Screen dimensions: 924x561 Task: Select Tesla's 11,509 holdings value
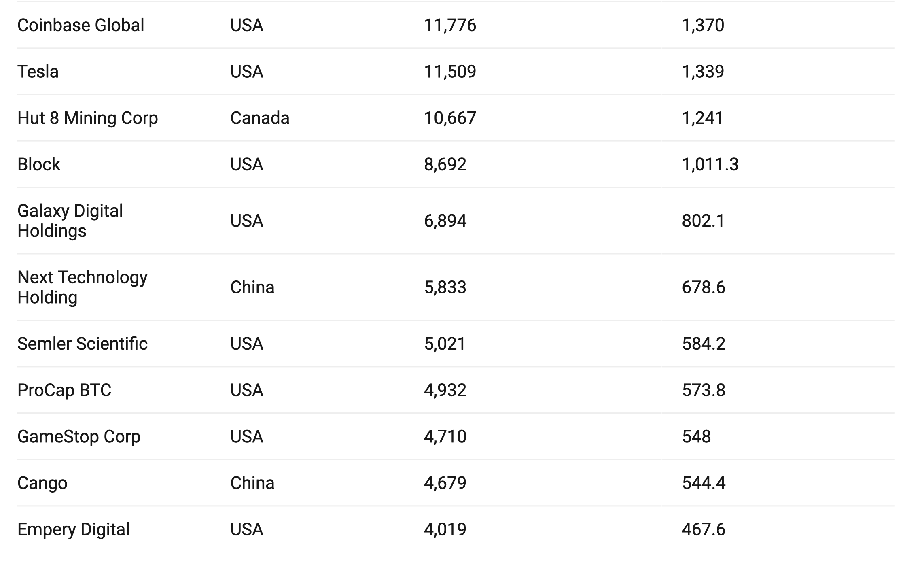[450, 72]
